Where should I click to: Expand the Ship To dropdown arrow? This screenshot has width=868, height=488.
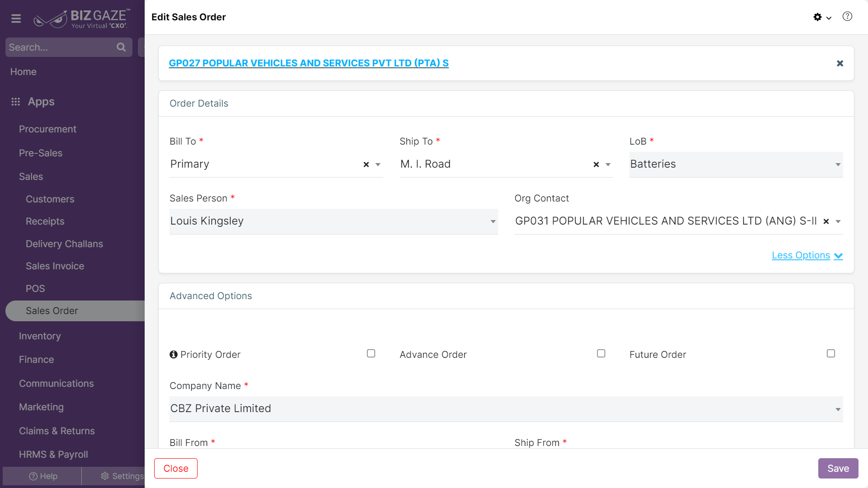coord(608,165)
